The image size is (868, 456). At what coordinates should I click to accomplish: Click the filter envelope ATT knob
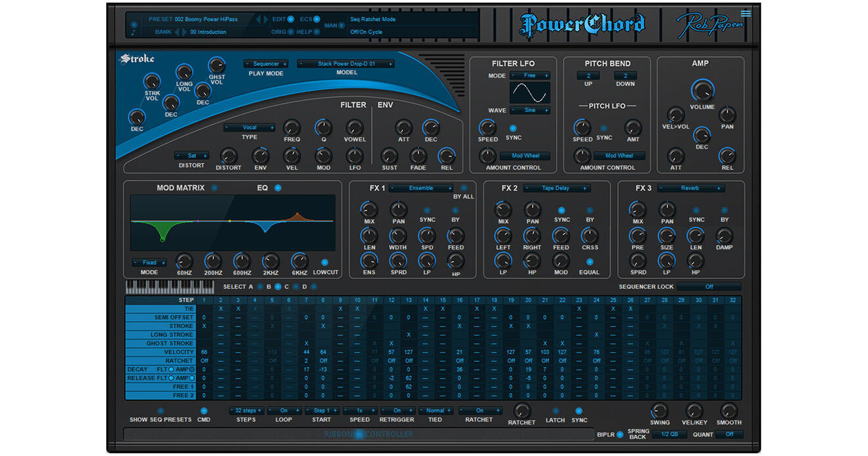[404, 127]
